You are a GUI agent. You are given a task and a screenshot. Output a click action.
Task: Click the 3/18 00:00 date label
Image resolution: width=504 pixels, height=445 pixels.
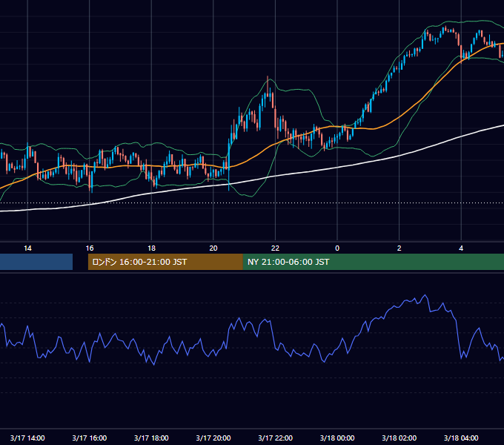(337, 438)
